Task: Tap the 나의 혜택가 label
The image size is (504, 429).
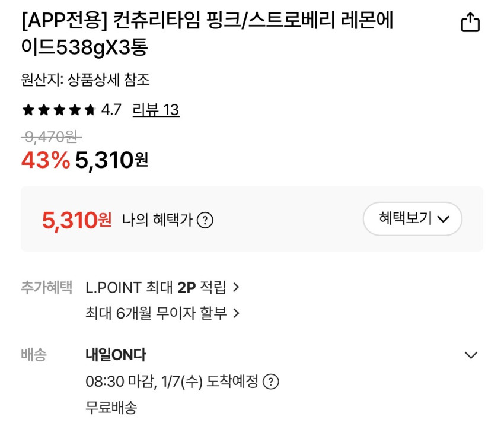Action: click(157, 220)
